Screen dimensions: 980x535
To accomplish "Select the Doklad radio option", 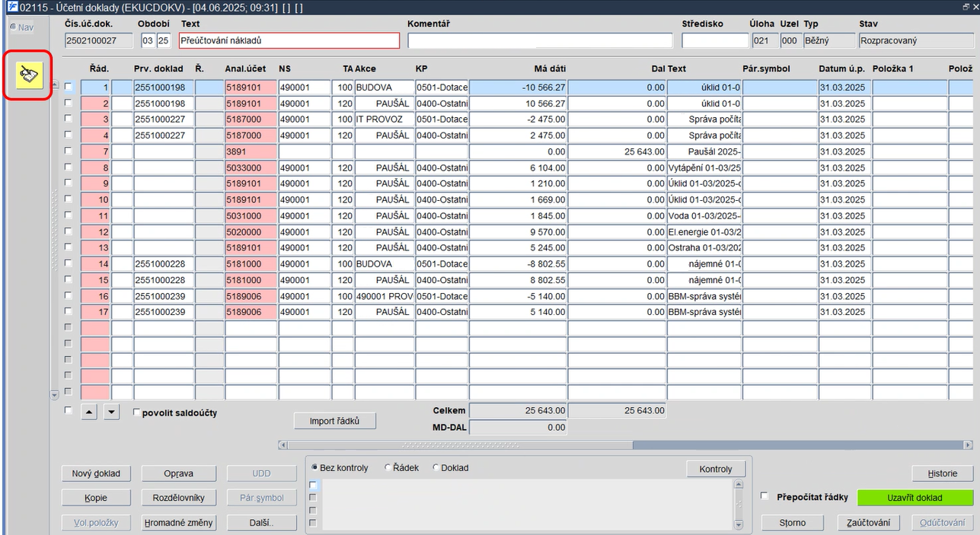I will pos(436,468).
